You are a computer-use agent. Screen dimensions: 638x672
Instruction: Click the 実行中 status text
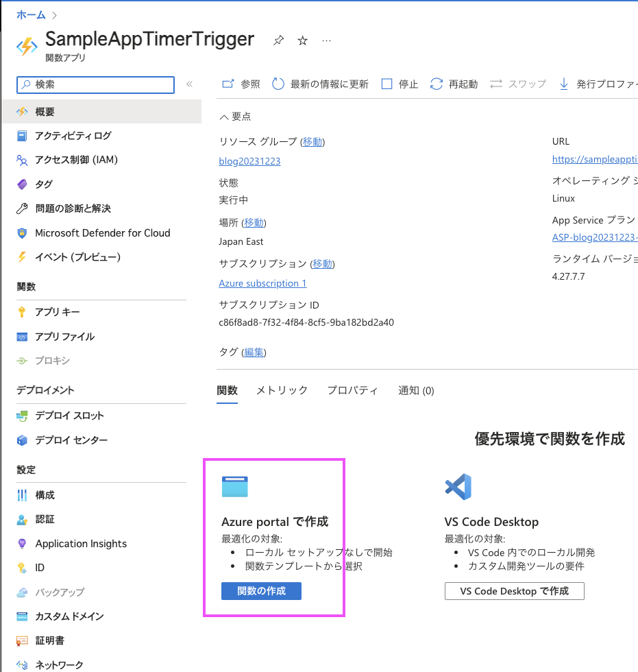(234, 200)
